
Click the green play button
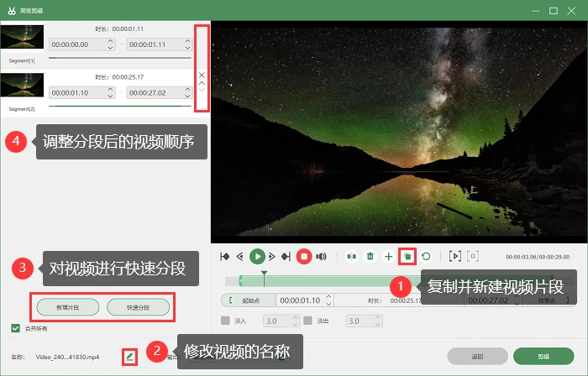257,257
